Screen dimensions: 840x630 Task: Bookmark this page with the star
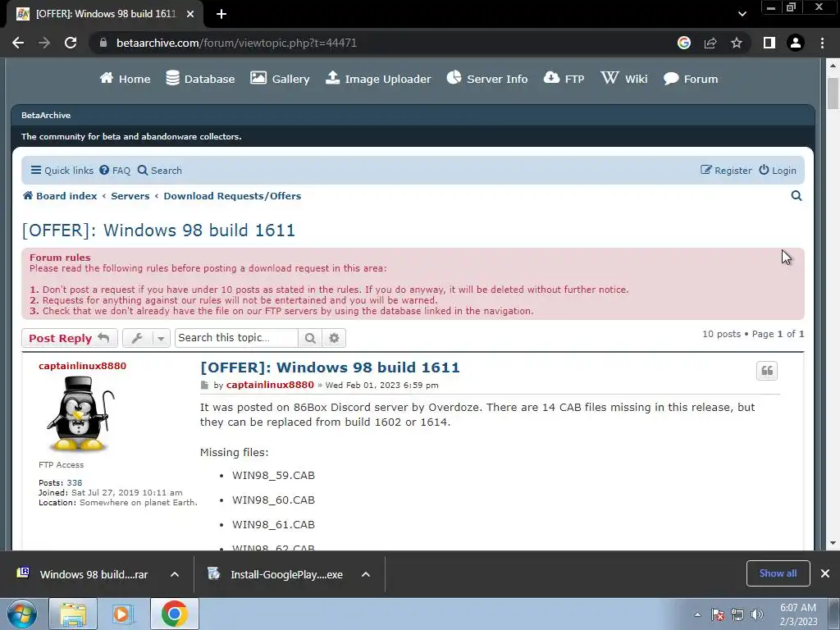[x=737, y=43]
